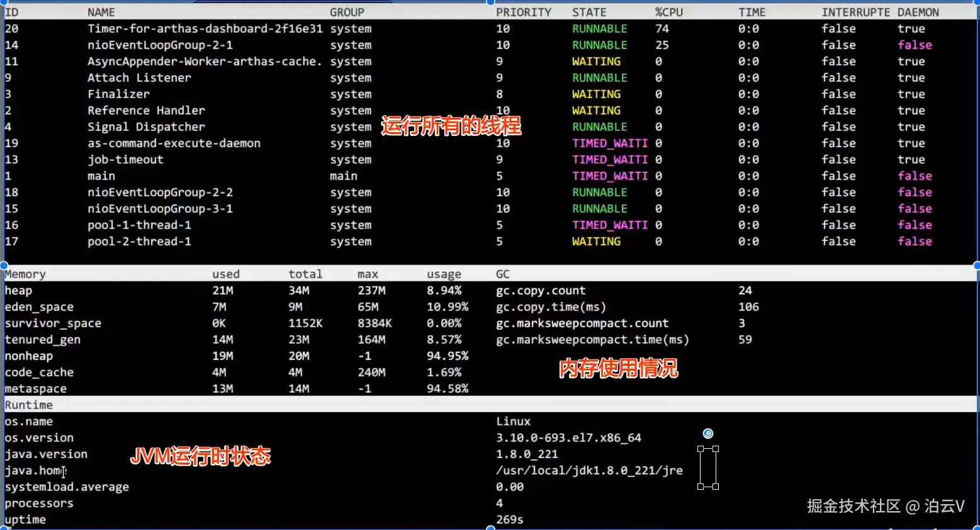The image size is (980, 530).
Task: Click WAITING state of Finalizer row
Action: (x=596, y=94)
